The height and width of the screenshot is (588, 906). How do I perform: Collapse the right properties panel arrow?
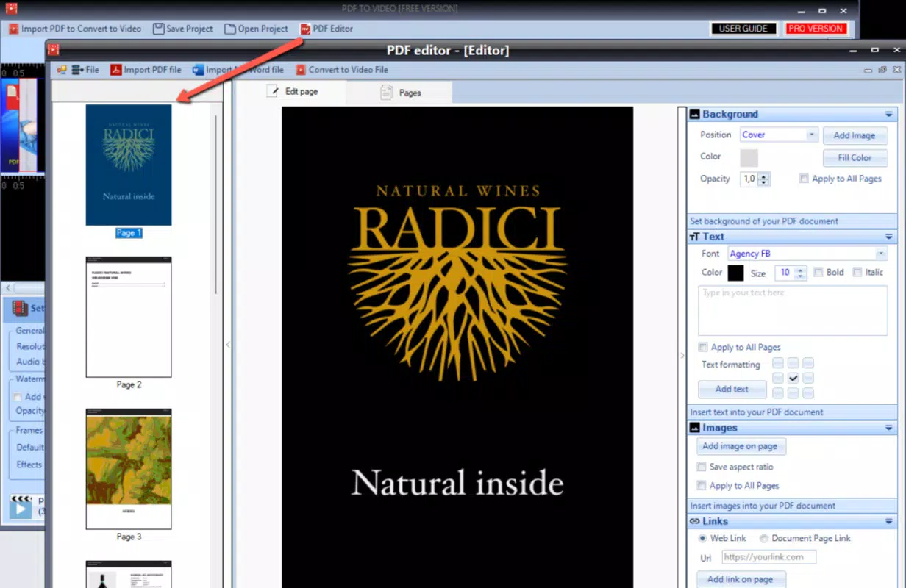pos(682,356)
